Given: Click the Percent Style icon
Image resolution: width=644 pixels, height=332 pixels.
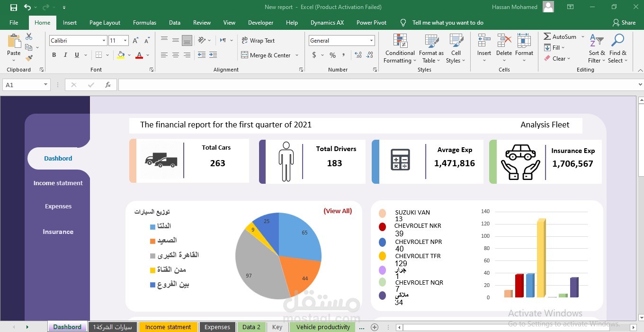Looking at the screenshot, I should point(332,55).
